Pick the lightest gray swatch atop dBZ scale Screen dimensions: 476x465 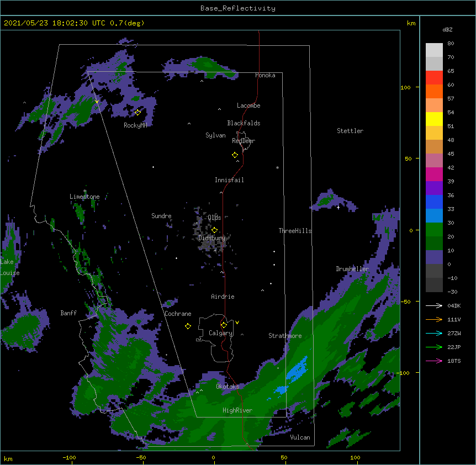pos(434,50)
